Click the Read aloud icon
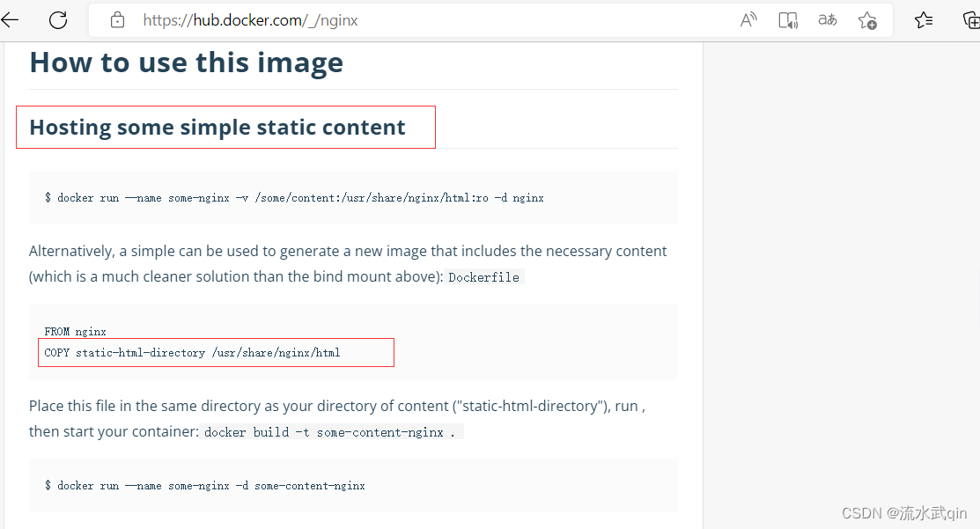 point(748,20)
